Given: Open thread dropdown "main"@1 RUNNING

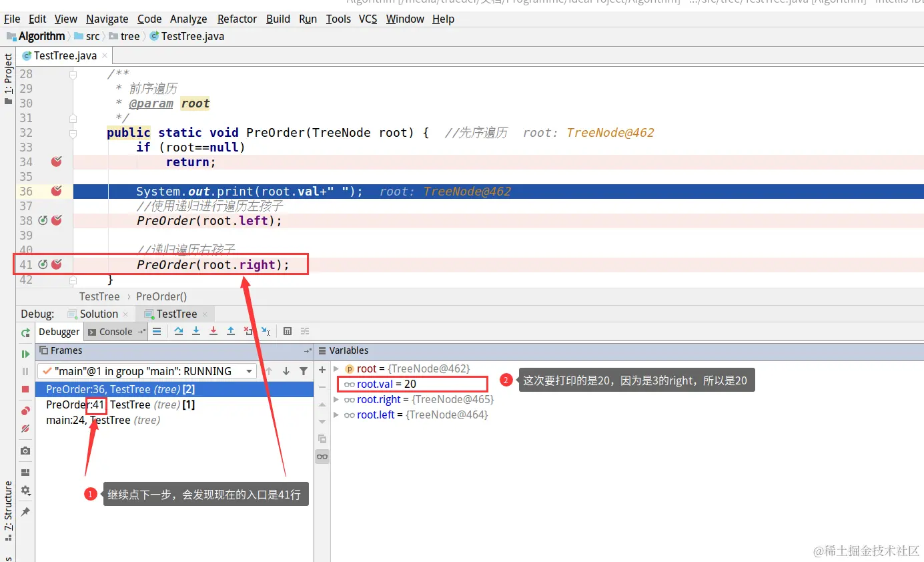Looking at the screenshot, I should click(x=147, y=371).
